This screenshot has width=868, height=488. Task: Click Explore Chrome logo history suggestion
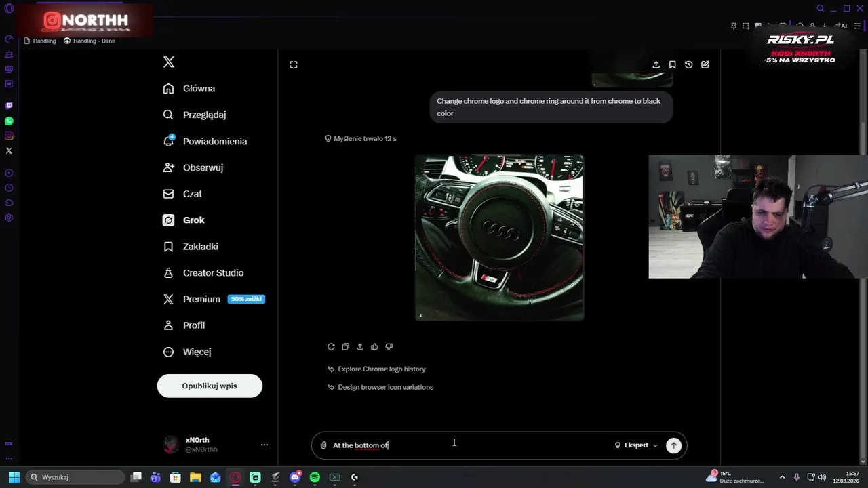tap(376, 369)
